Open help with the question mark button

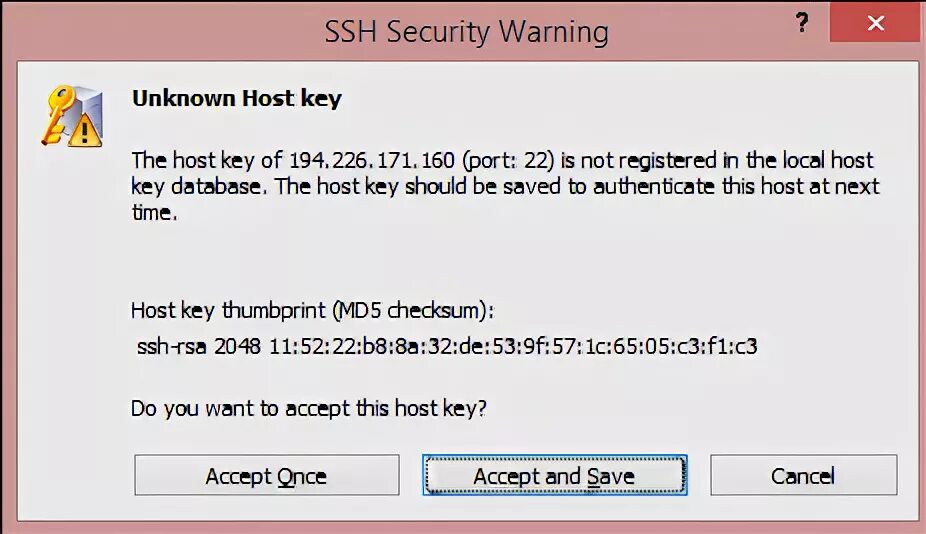click(801, 24)
